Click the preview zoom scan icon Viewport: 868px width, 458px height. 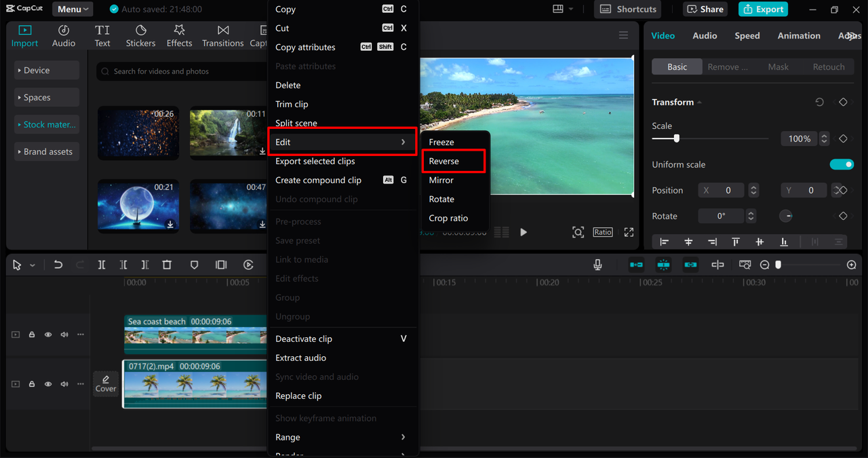(578, 232)
